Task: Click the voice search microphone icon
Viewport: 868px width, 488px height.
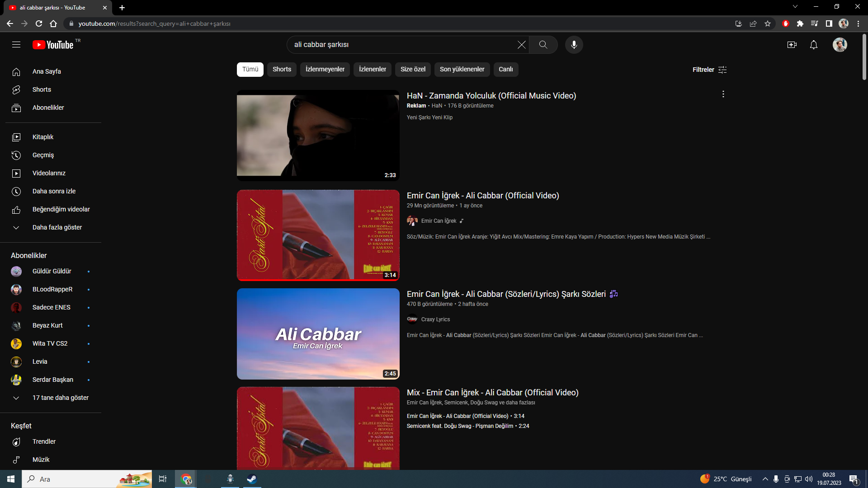Action: click(x=574, y=45)
